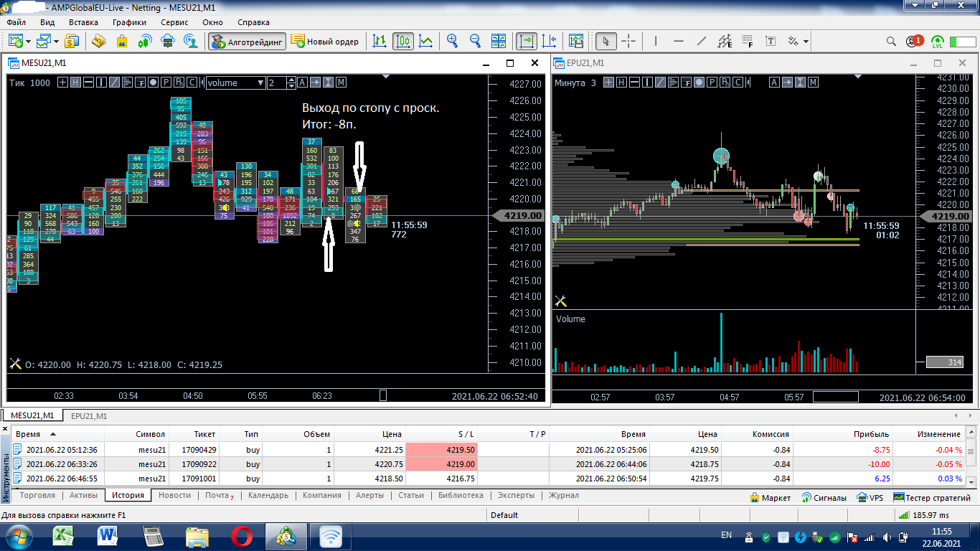The image size is (980, 551).
Task: Select the horizontal line drawing tool
Action: click(679, 41)
